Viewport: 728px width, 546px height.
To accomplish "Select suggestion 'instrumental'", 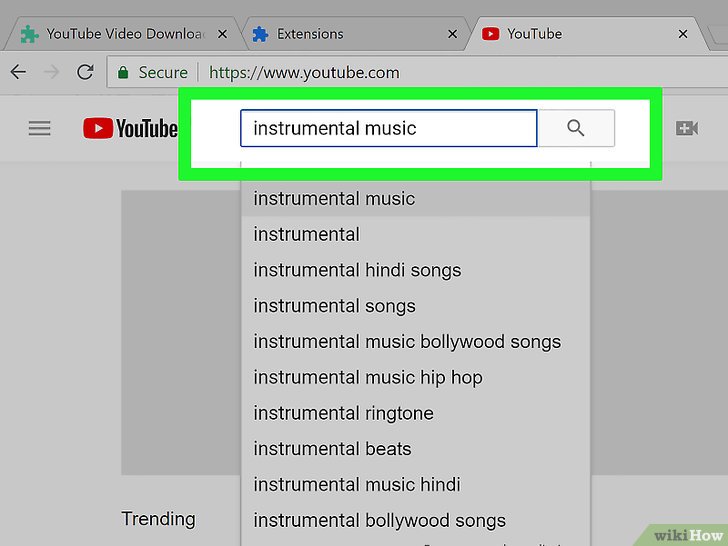I will coord(416,234).
